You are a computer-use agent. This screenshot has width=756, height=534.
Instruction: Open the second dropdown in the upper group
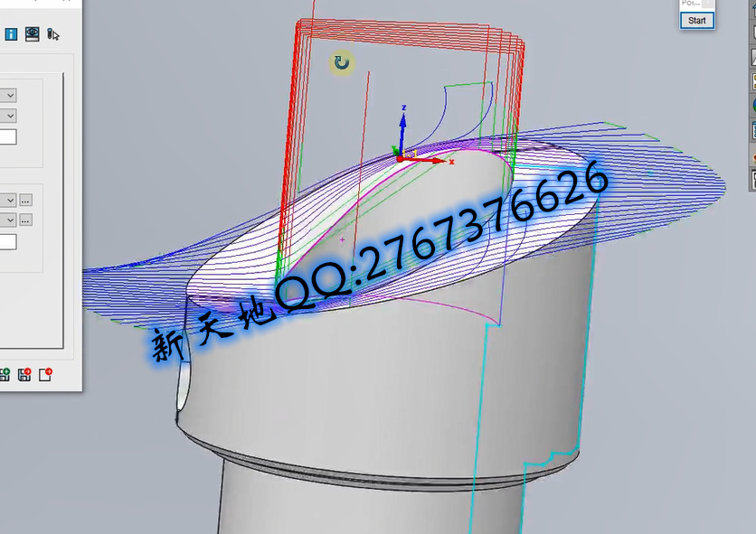point(9,115)
